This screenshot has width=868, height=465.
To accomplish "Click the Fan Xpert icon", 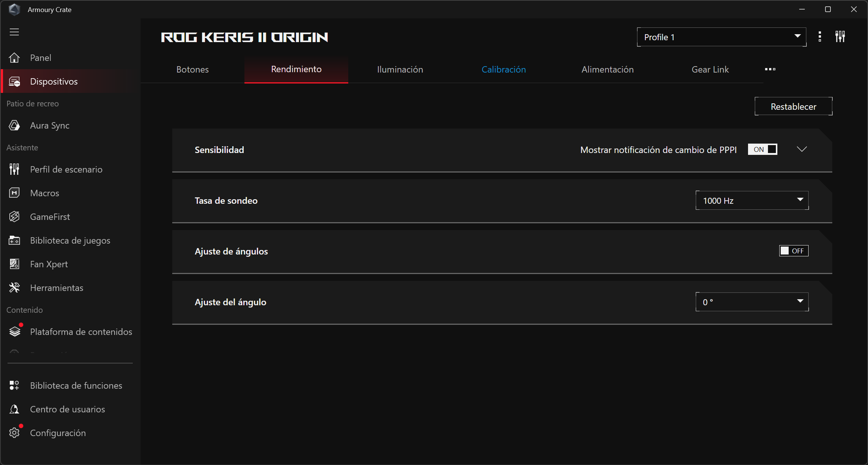I will pyautogui.click(x=14, y=264).
